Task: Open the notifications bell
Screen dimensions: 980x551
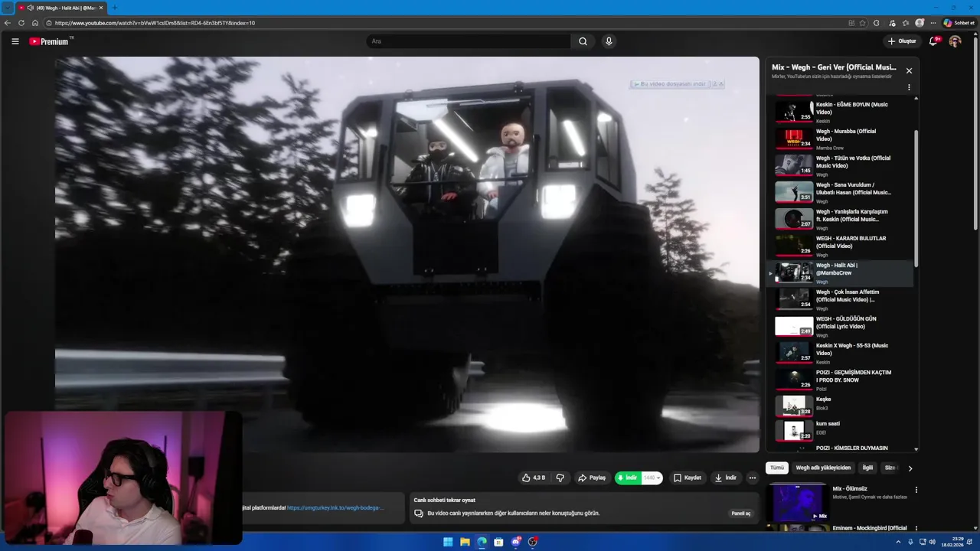Action: click(x=933, y=41)
